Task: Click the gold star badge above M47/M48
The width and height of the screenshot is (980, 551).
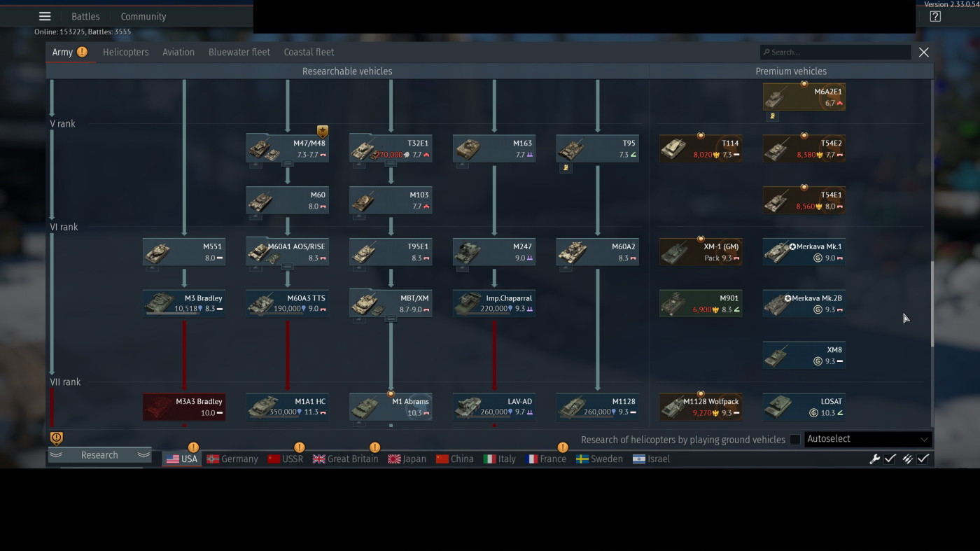Action: point(323,131)
